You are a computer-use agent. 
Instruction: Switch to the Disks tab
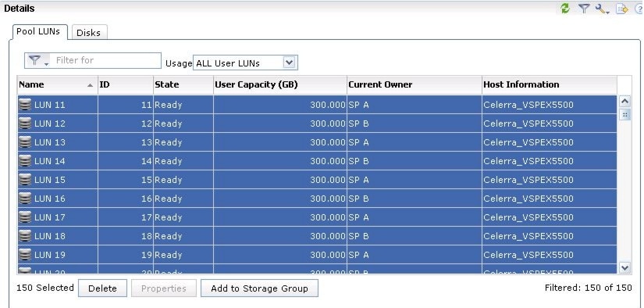(89, 33)
